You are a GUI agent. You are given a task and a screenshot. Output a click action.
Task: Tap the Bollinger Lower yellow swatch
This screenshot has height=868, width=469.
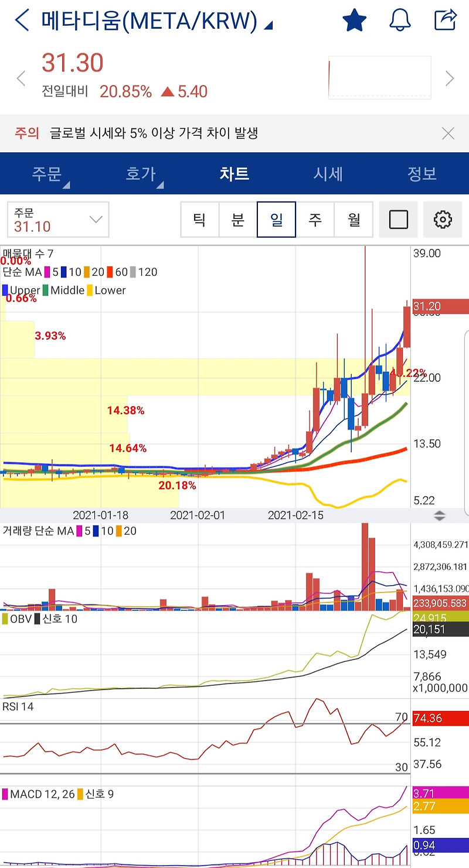click(x=90, y=290)
